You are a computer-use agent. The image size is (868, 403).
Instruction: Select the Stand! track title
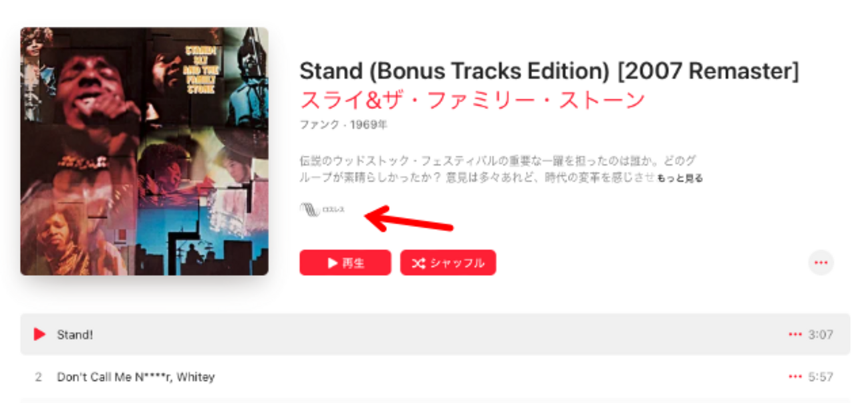(75, 334)
